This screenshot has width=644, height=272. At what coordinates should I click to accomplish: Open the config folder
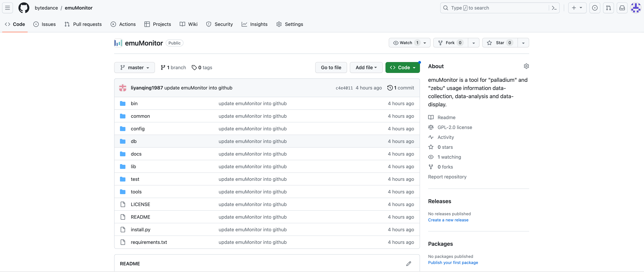tap(138, 129)
